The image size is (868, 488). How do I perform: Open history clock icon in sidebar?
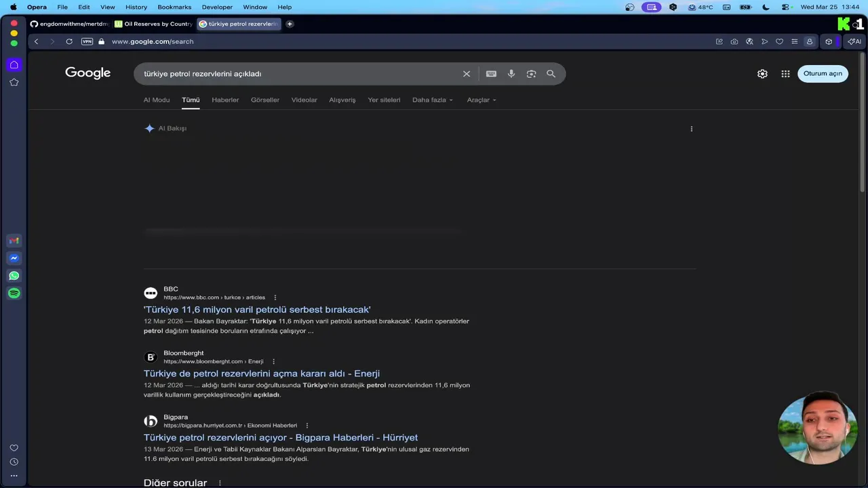coord(14,462)
